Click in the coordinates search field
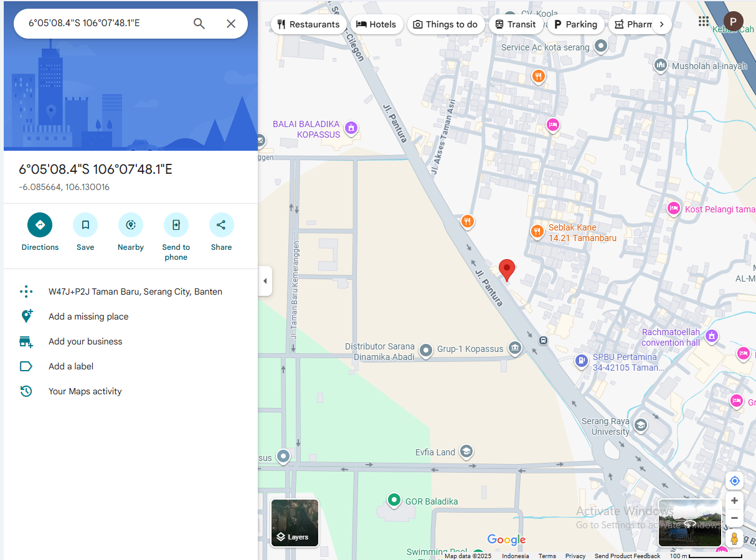 point(103,24)
